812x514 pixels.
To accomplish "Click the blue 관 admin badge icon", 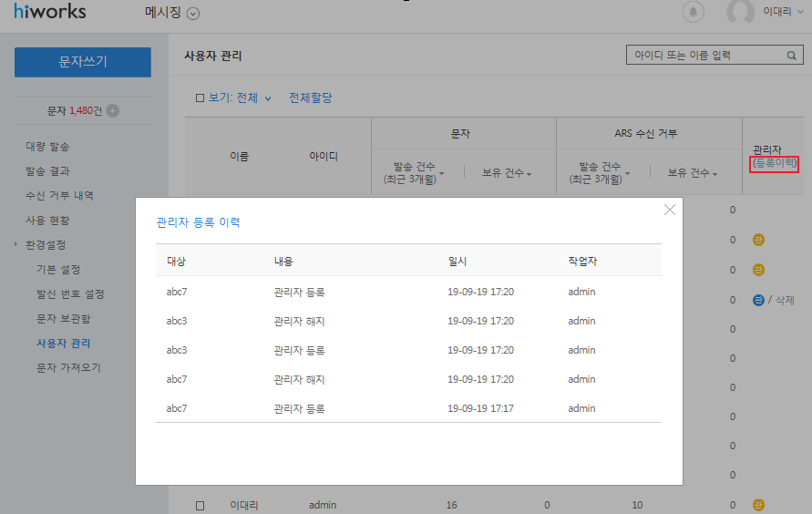I will click(x=758, y=300).
